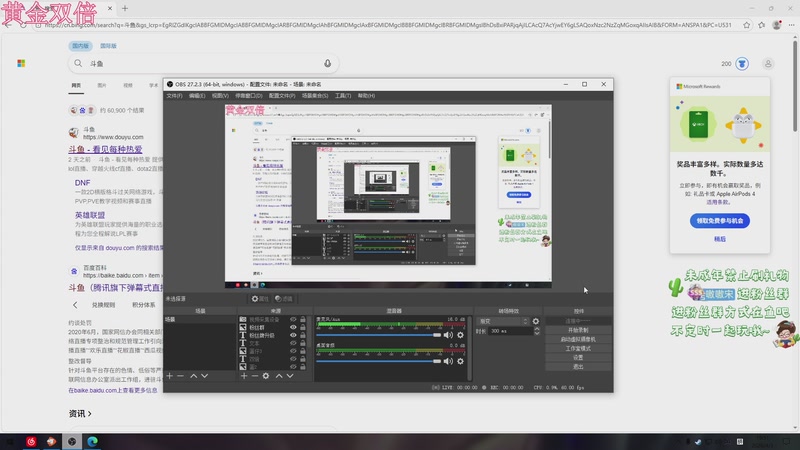Open the DNF sublink
The width and height of the screenshot is (800, 450).
coord(82,183)
